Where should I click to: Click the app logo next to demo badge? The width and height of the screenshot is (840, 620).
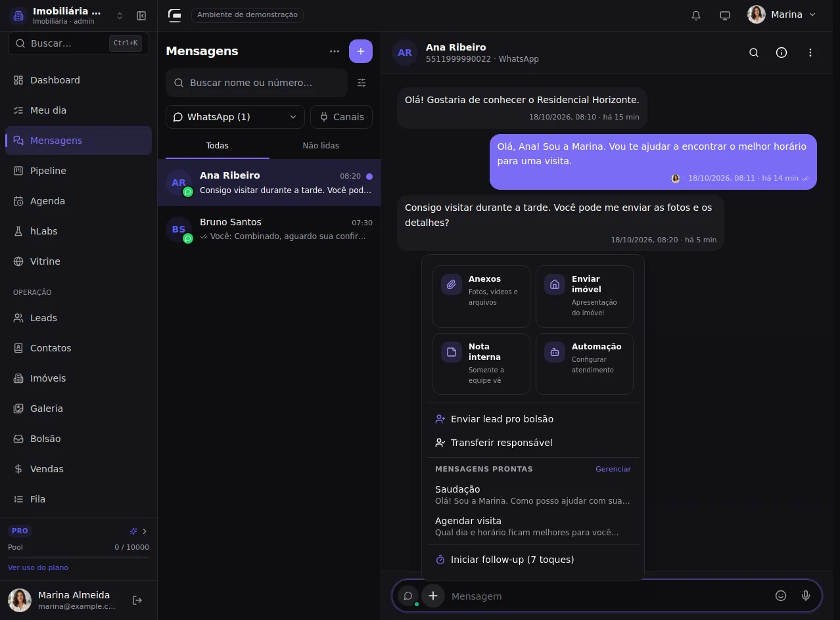click(x=175, y=15)
